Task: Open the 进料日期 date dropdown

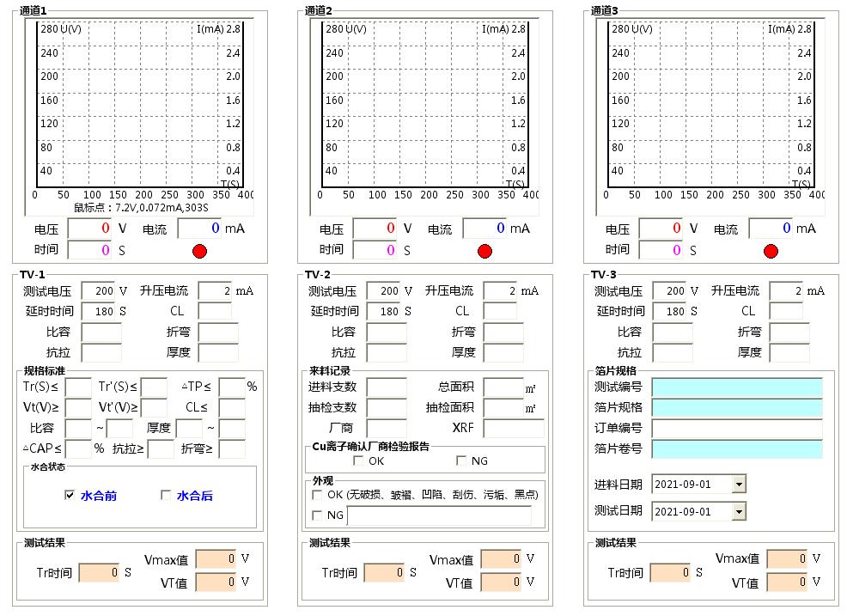Action: tap(739, 485)
